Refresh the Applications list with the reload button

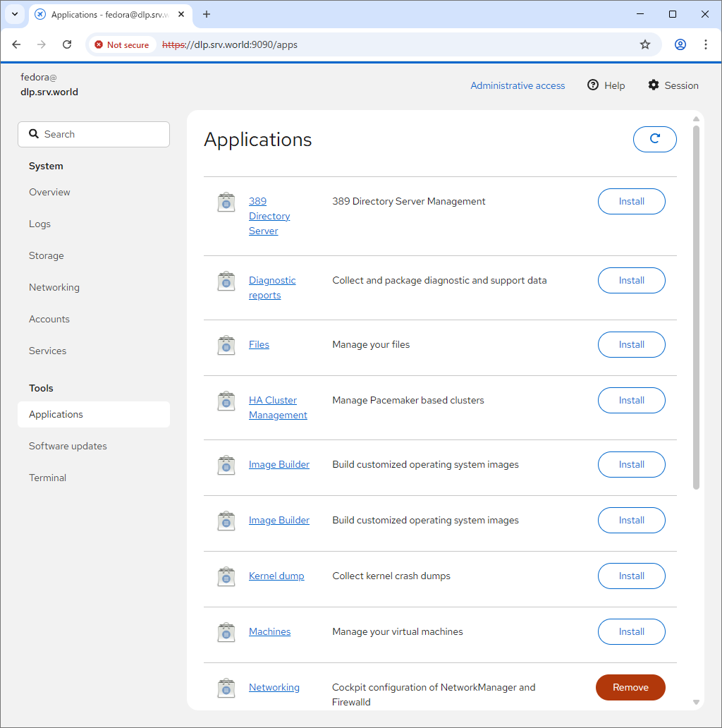point(654,139)
